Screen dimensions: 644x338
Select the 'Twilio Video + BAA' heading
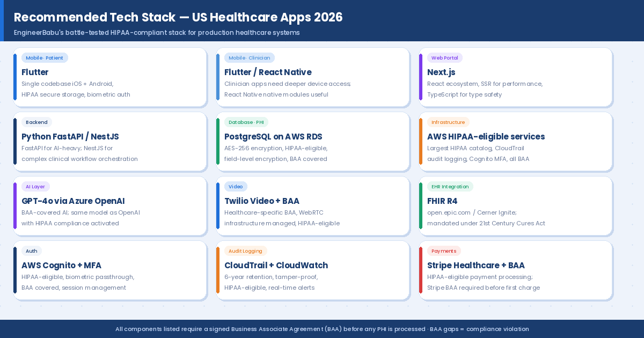point(262,201)
